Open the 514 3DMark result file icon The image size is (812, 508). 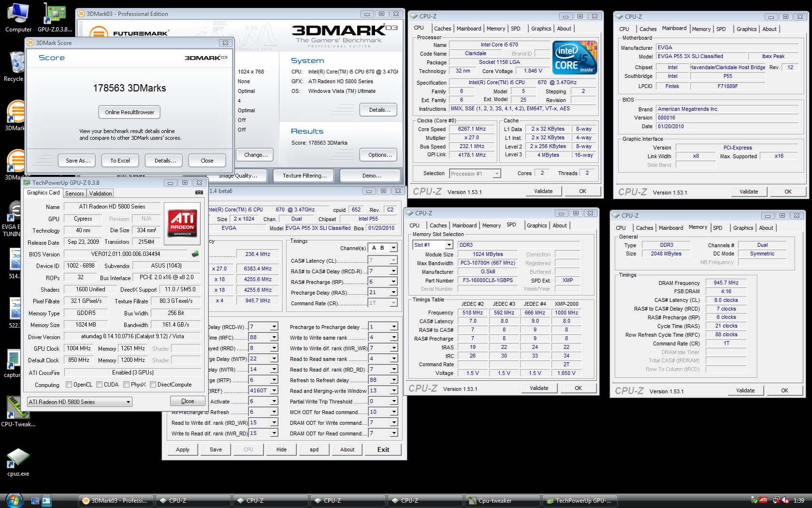(14, 264)
